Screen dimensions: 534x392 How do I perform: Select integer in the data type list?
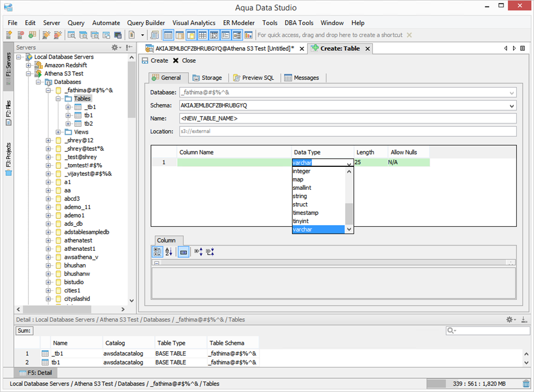[318, 171]
